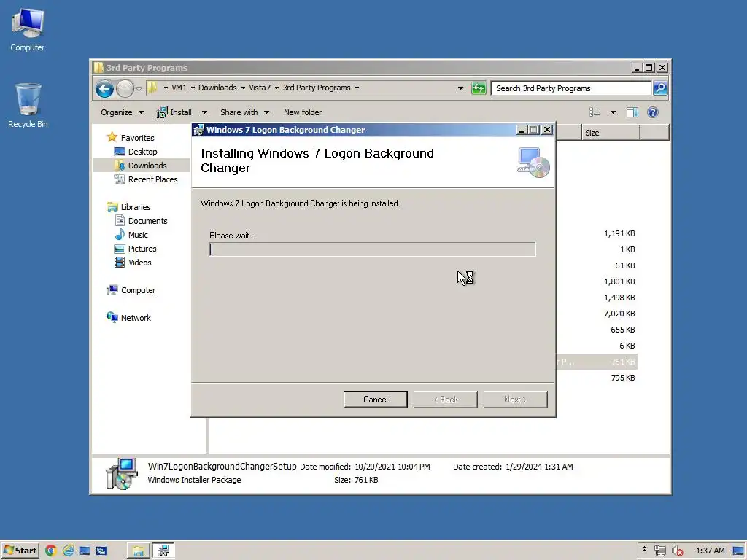Select VM1 in the address breadcrumb
Image resolution: width=747 pixels, height=560 pixels.
(x=179, y=87)
